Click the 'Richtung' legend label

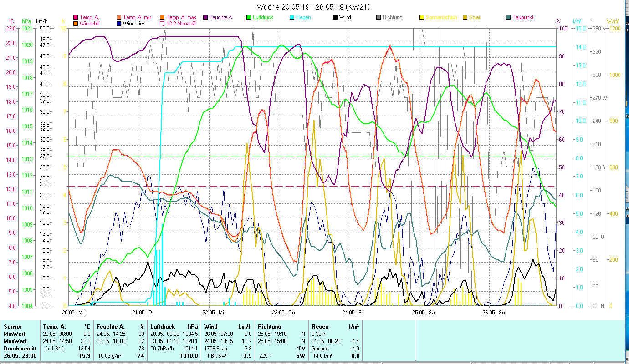(x=393, y=18)
